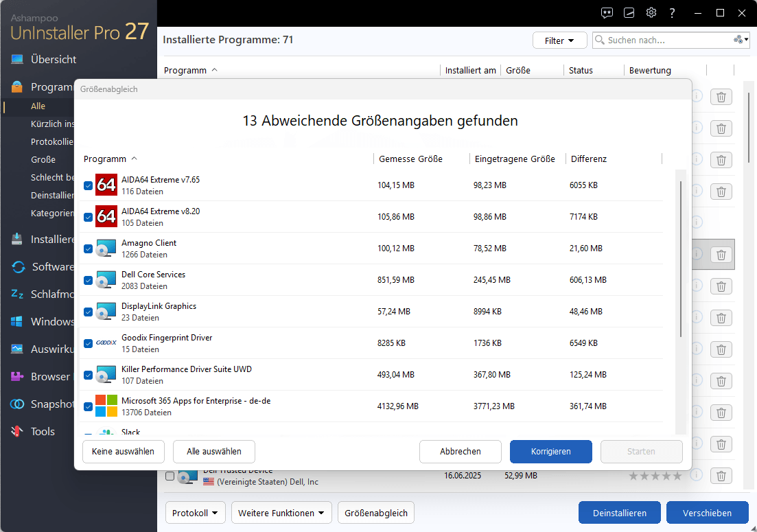Click the Snapshots rings icon
The width and height of the screenshot is (757, 532).
point(17,404)
